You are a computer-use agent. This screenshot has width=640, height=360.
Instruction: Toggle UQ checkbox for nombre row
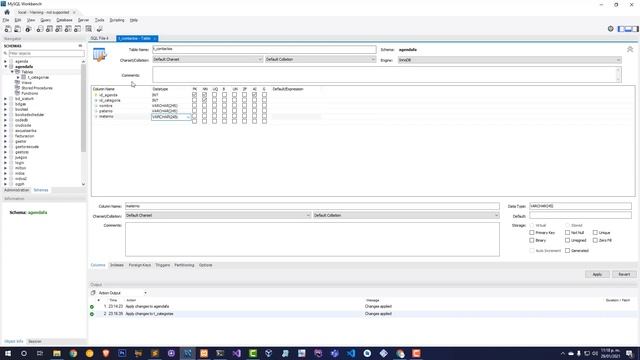click(x=214, y=106)
